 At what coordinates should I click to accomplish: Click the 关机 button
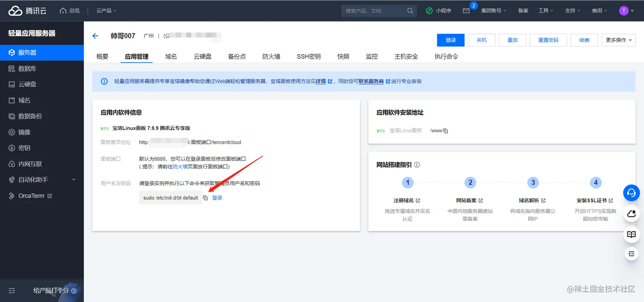482,40
